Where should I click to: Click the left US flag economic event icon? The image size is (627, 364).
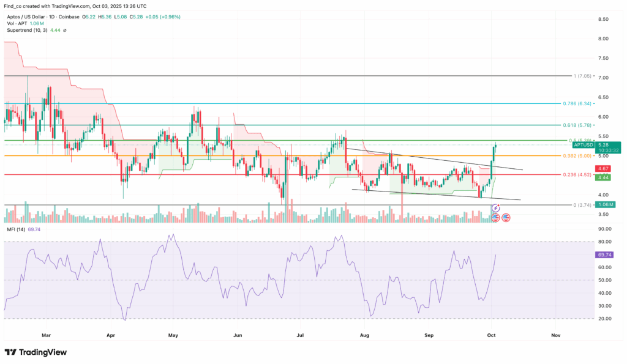(495, 217)
